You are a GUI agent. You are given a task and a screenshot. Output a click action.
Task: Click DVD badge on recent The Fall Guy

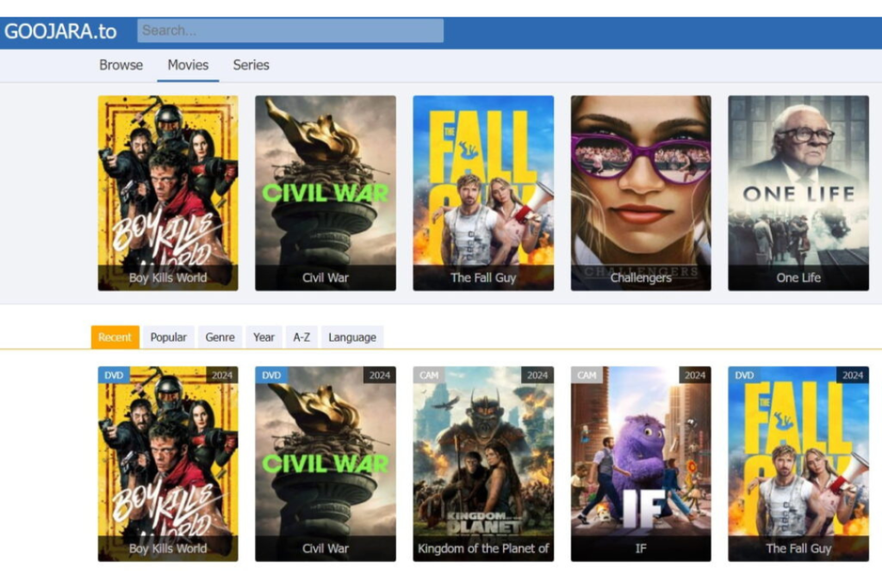(744, 375)
